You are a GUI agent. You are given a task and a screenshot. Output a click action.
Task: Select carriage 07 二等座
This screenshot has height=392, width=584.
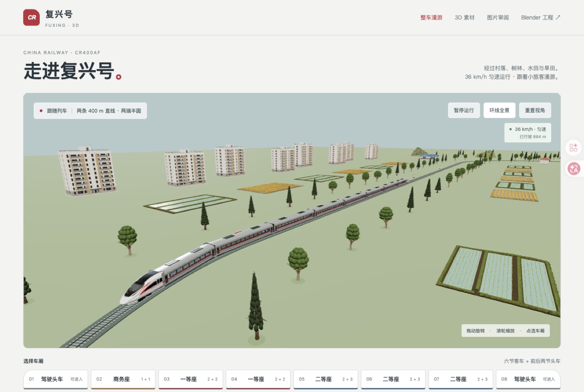coord(461,379)
